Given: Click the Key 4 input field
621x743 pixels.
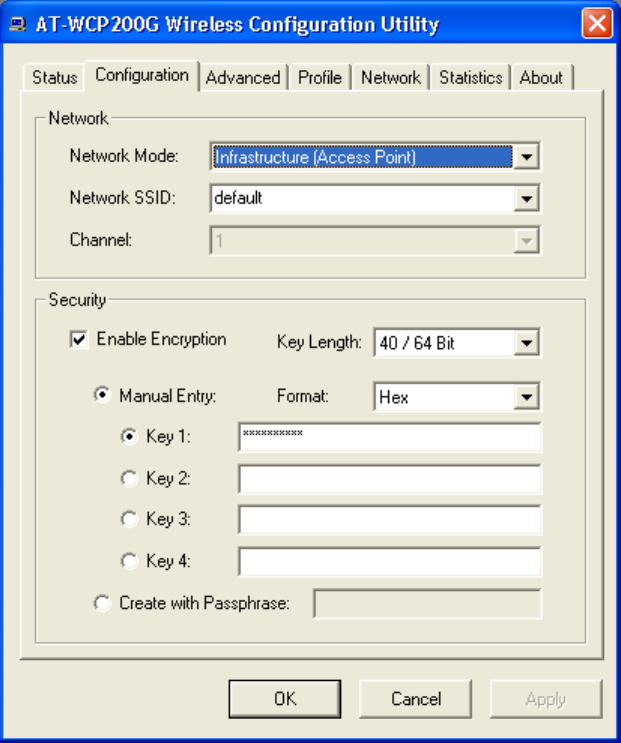Looking at the screenshot, I should [x=389, y=562].
